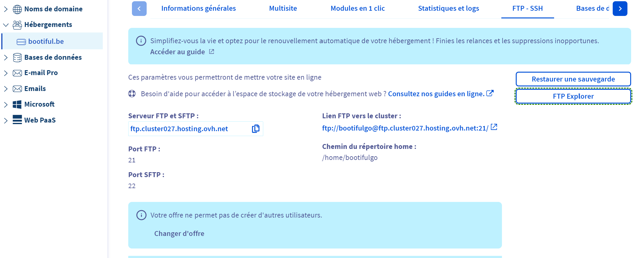The image size is (644, 258).
Task: Click the globe icon for Noms de domaine
Action: (17, 9)
